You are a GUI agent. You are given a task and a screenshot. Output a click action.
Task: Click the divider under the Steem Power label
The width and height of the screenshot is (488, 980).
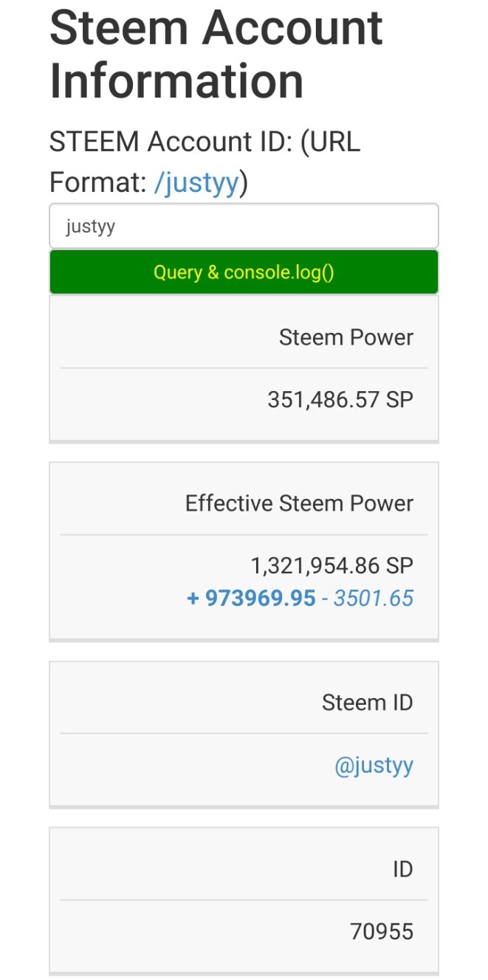(244, 367)
